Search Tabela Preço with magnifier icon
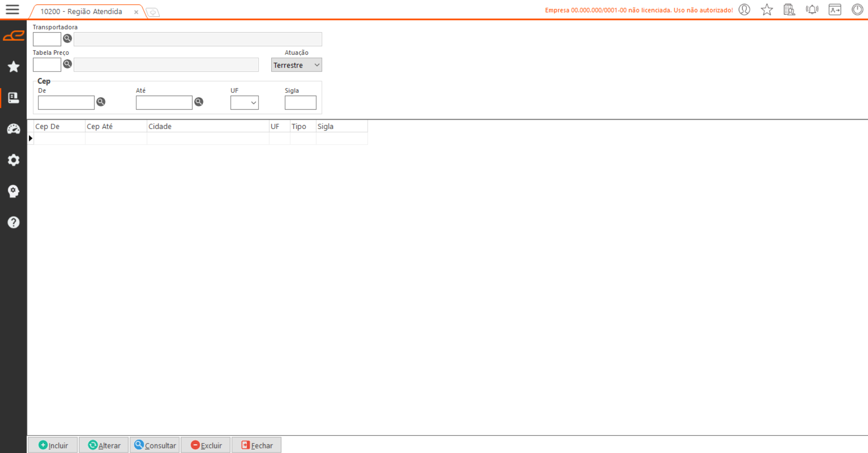This screenshot has width=868, height=453. pyautogui.click(x=67, y=64)
